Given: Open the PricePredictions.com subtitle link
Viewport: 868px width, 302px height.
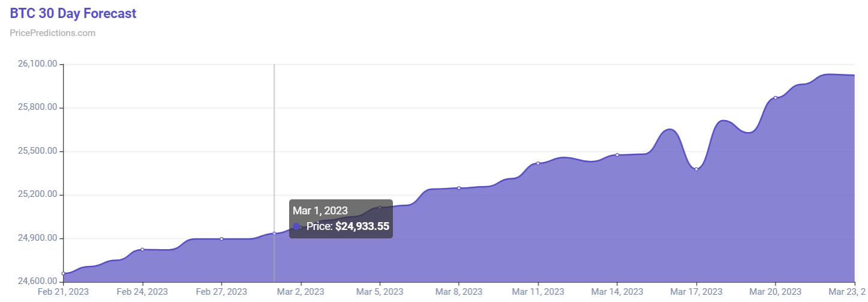Looking at the screenshot, I should [53, 33].
